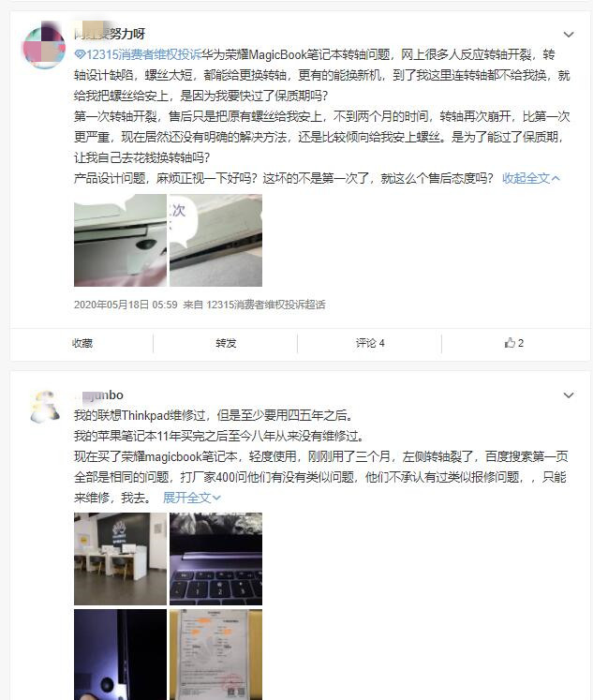View the laptop hinge crack photo thumbnail

point(120,240)
